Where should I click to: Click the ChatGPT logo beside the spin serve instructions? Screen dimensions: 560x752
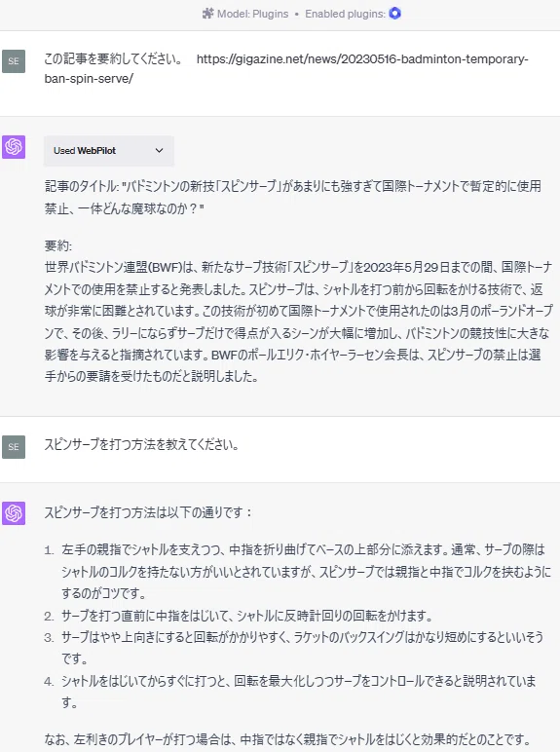(14, 513)
